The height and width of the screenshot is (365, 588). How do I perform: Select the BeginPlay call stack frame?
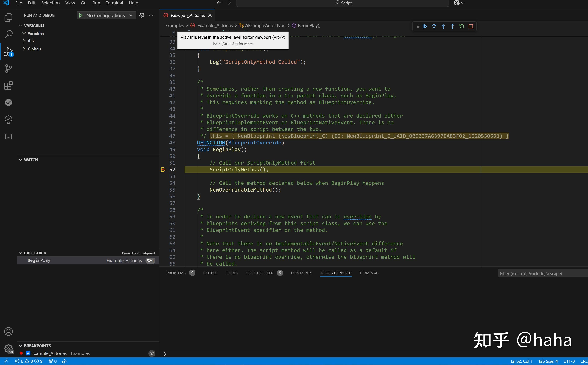[x=39, y=260]
